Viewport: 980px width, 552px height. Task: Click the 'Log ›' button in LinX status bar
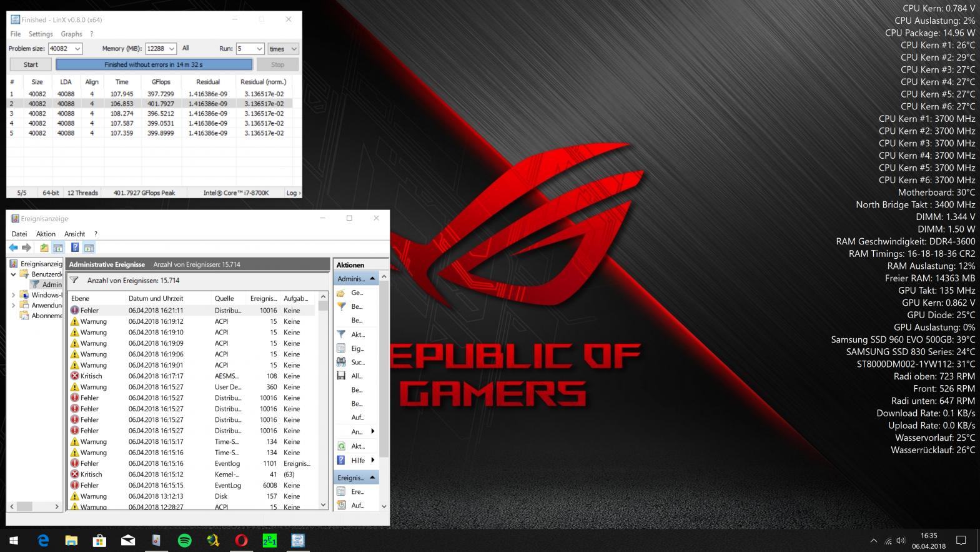(292, 193)
